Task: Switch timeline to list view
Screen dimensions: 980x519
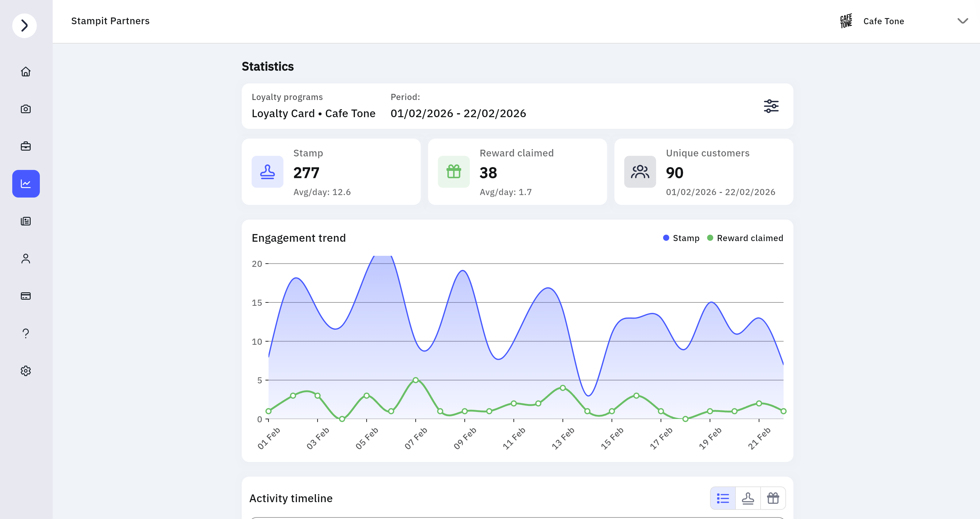Action: point(723,498)
